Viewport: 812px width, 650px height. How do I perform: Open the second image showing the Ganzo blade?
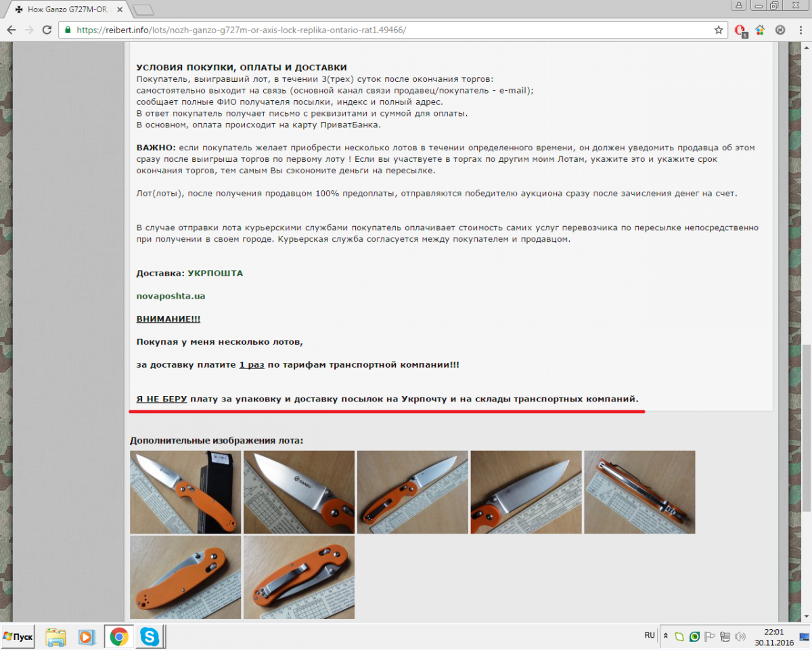tap(299, 492)
